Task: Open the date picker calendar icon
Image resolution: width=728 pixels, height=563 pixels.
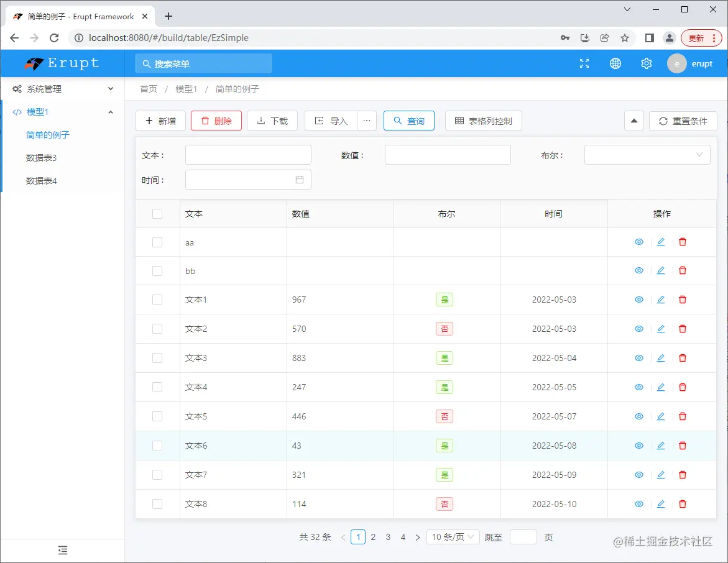Action: [300, 180]
